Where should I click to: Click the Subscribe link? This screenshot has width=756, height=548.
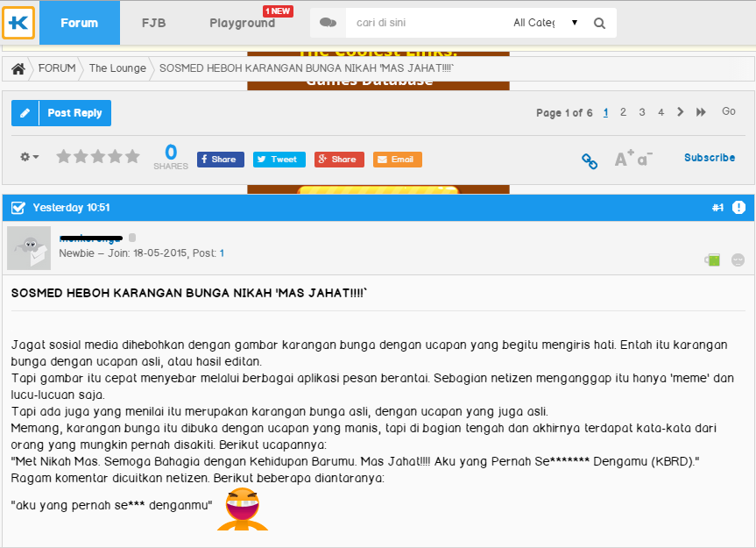click(710, 158)
